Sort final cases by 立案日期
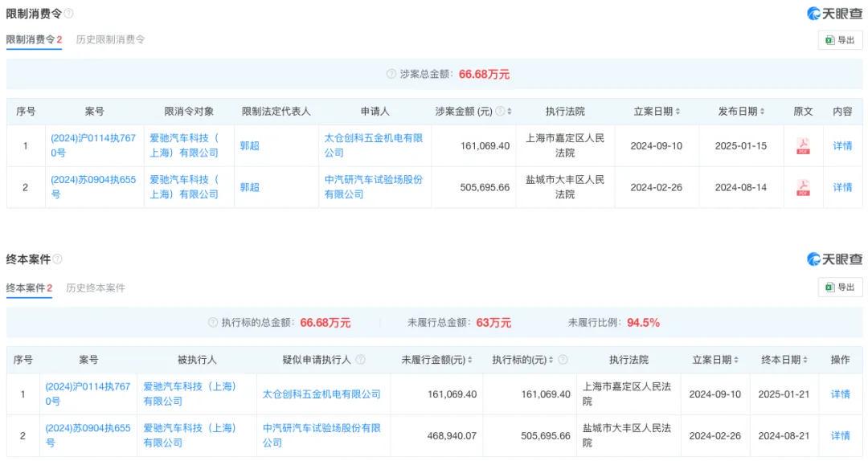868x461 pixels. pos(736,360)
